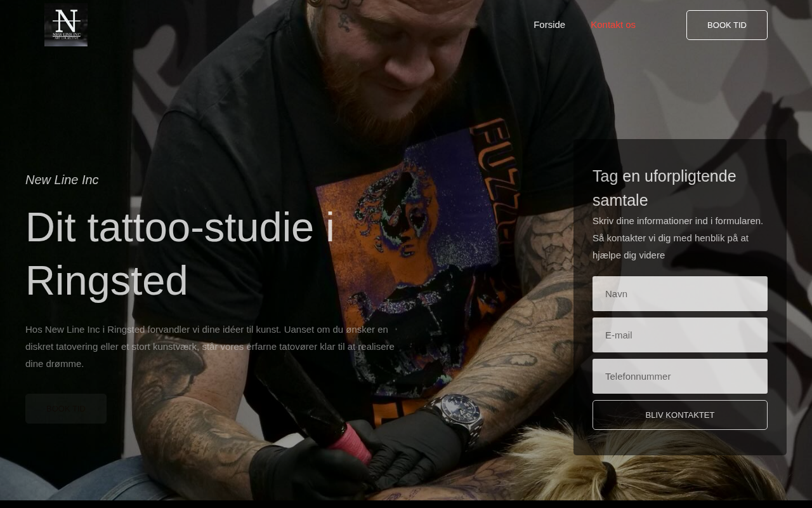Focus the Navn input field

[x=680, y=293]
